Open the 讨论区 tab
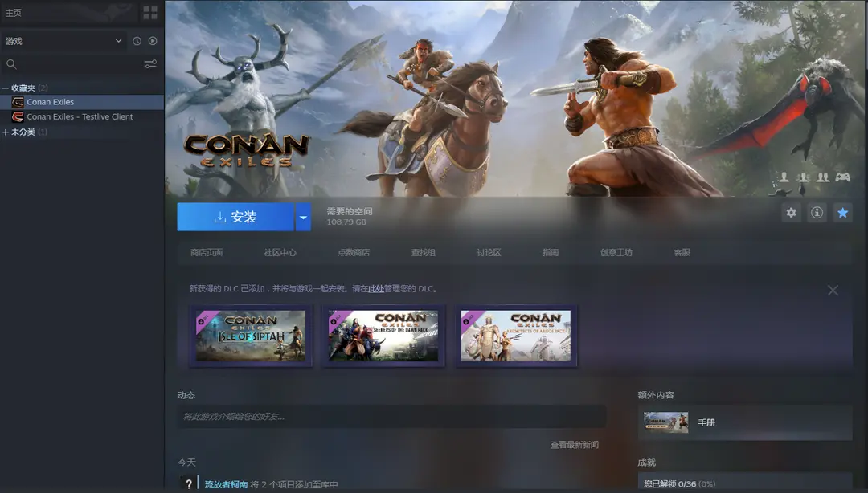The height and width of the screenshot is (493, 868). pyautogui.click(x=489, y=252)
